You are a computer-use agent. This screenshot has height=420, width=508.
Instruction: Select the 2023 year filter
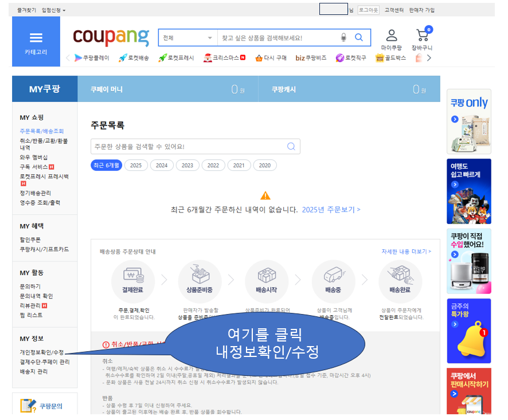[x=187, y=166]
